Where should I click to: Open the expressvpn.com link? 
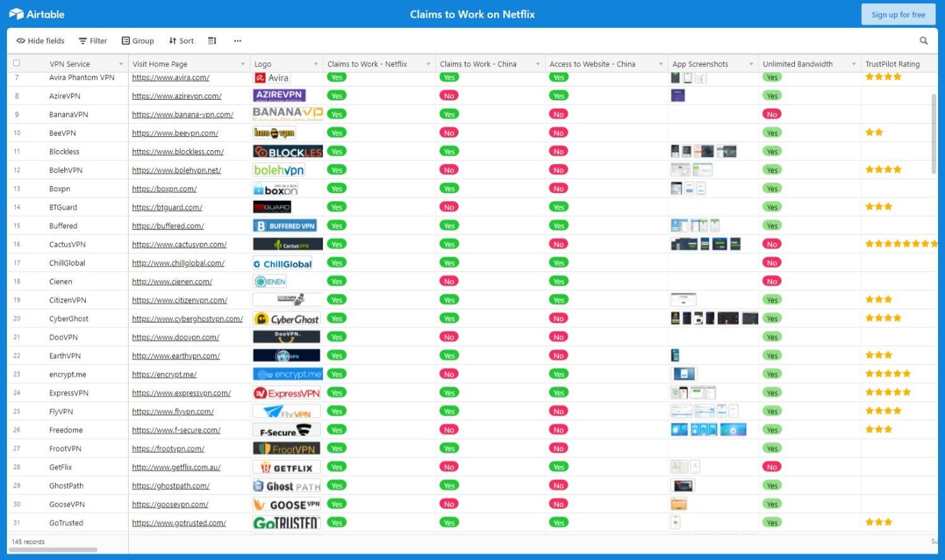pos(181,393)
